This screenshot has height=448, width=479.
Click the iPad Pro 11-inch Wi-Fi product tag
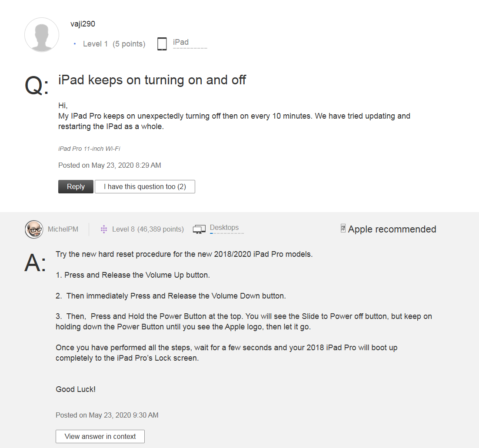[89, 149]
